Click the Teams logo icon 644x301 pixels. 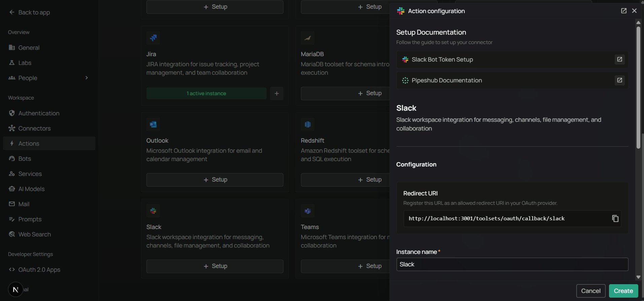308,211
